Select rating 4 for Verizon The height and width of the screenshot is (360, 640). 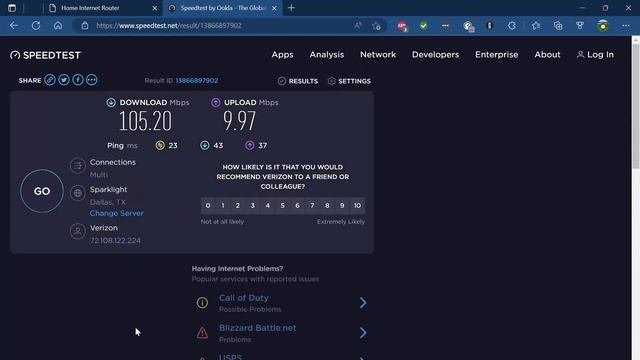tap(267, 206)
